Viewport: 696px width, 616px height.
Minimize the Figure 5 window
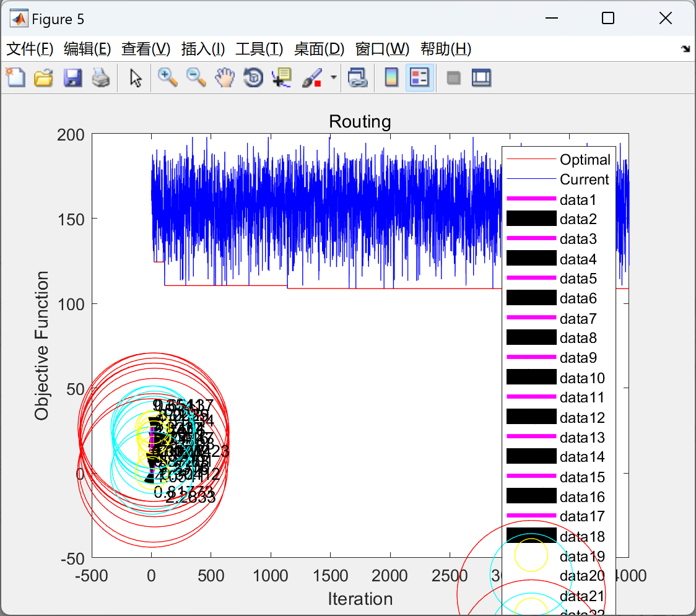[x=552, y=18]
